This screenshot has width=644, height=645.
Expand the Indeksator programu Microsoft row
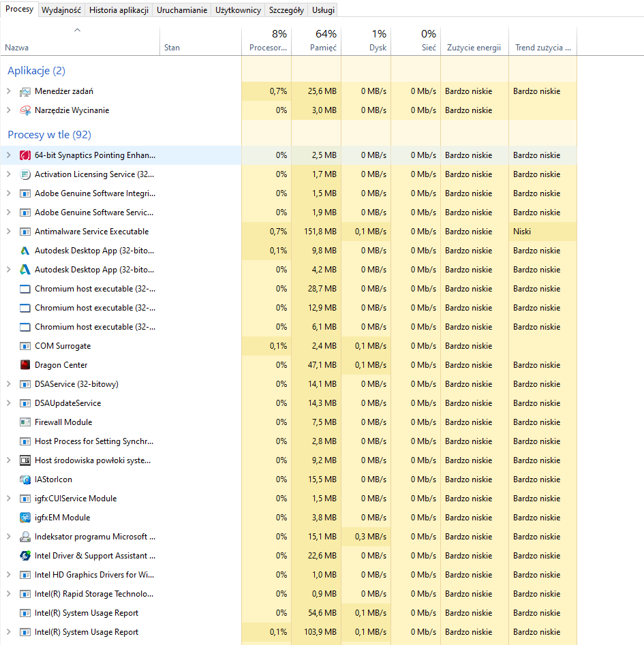[9, 537]
